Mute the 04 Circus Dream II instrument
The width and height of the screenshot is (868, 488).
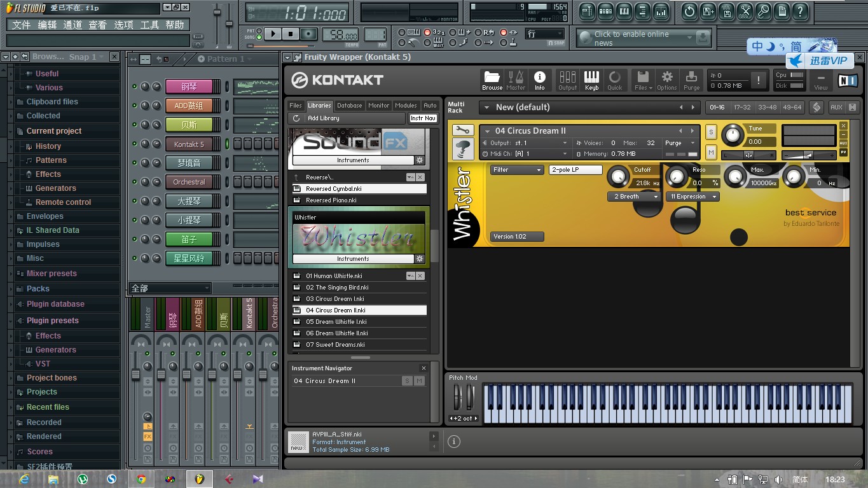pyautogui.click(x=711, y=153)
